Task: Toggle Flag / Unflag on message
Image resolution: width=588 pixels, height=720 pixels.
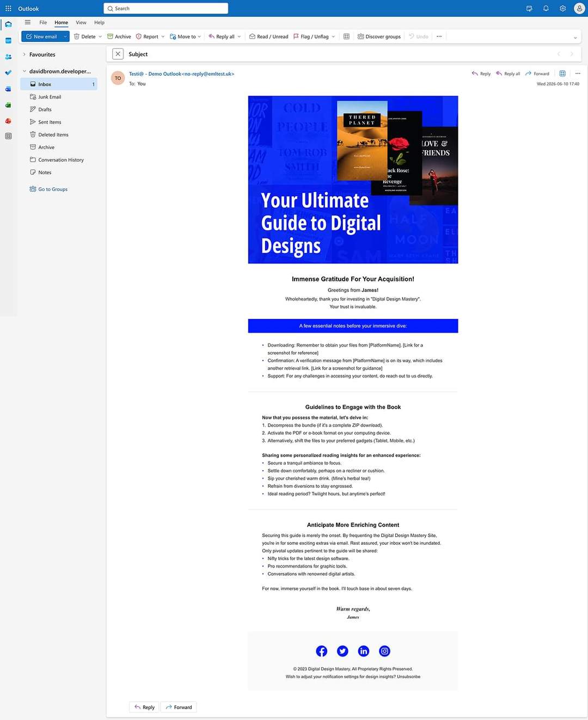Action: pos(311,36)
